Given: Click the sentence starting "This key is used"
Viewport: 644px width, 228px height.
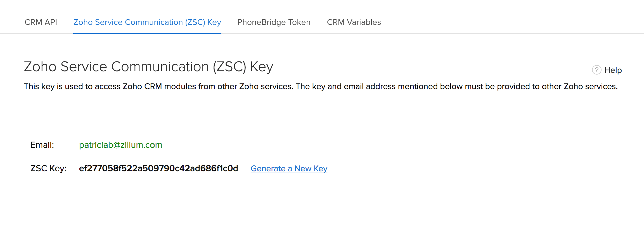Looking at the screenshot, I should 158,87.
